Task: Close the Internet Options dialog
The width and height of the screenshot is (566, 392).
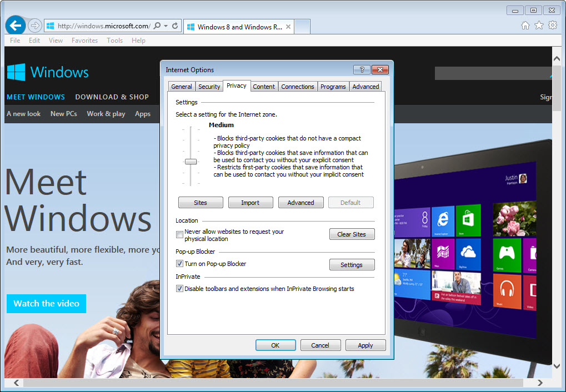Action: pyautogui.click(x=380, y=69)
